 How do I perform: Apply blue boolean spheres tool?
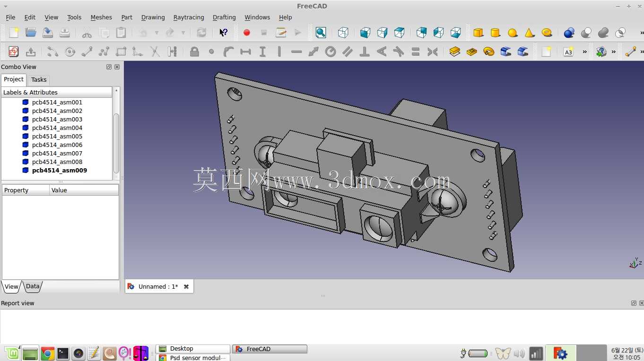pyautogui.click(x=569, y=33)
